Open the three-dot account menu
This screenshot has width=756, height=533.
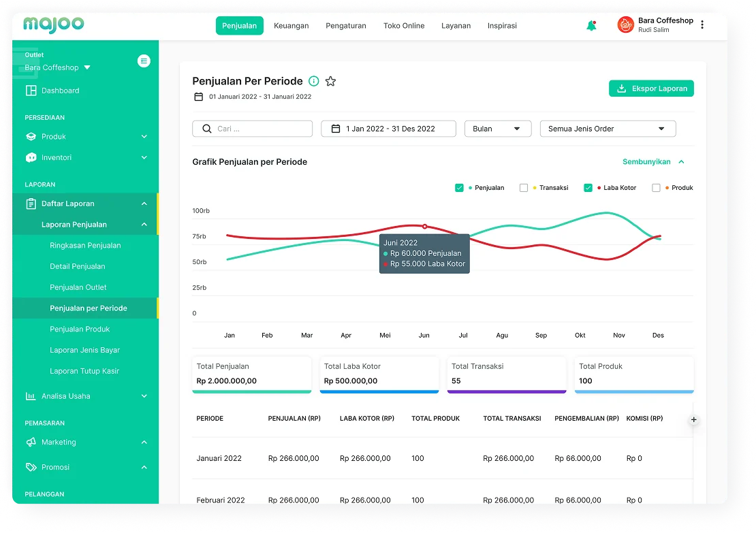click(702, 25)
